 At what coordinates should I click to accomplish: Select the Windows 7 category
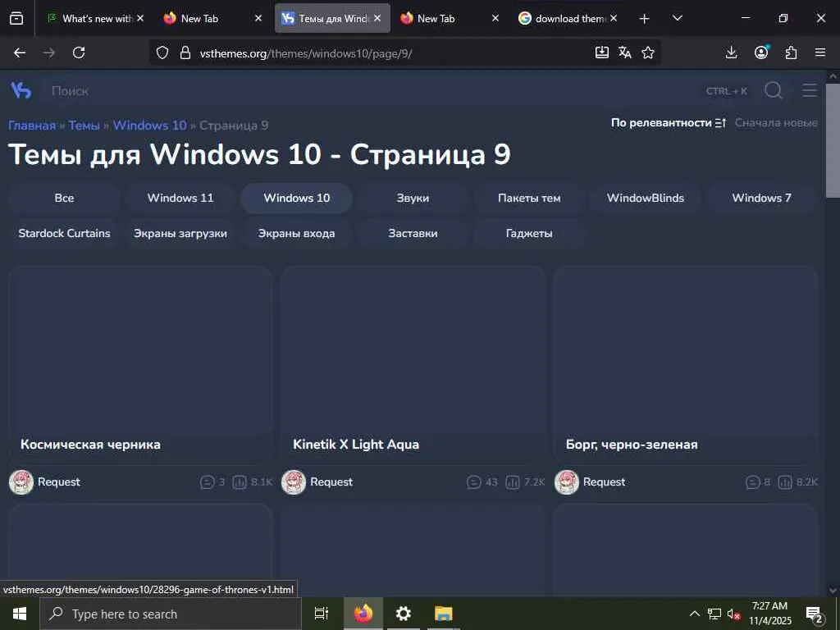[761, 199]
